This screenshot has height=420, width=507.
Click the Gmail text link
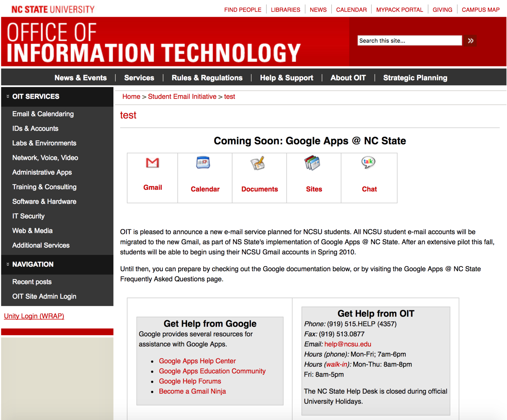(152, 187)
